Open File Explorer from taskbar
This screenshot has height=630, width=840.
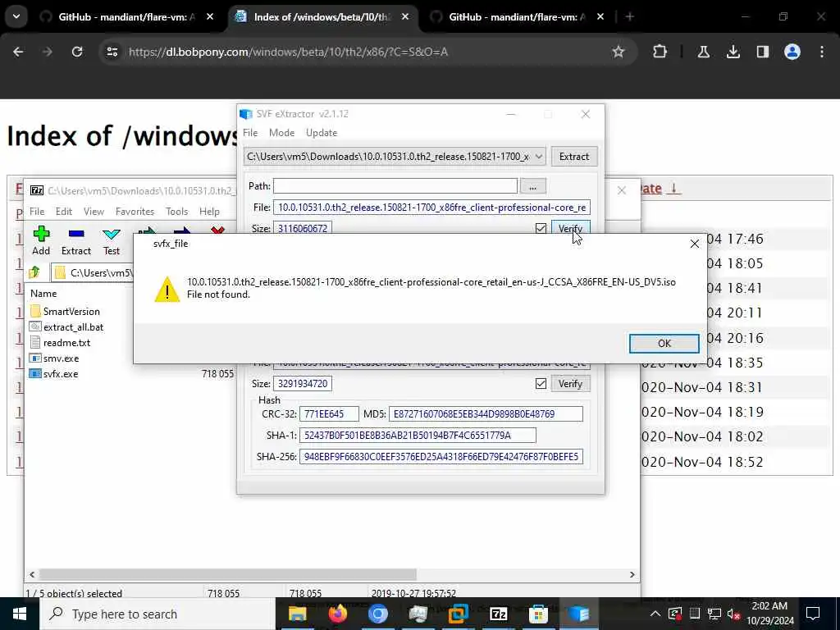point(297,614)
